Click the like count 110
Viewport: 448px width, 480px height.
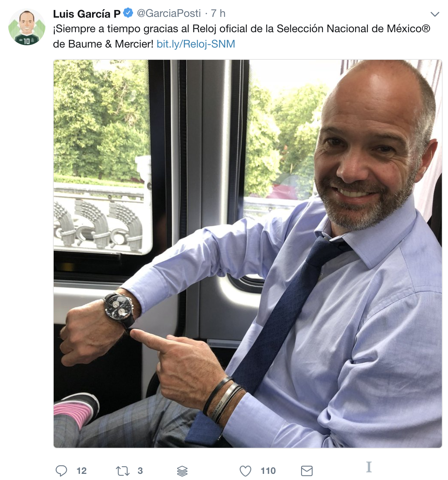pyautogui.click(x=268, y=471)
